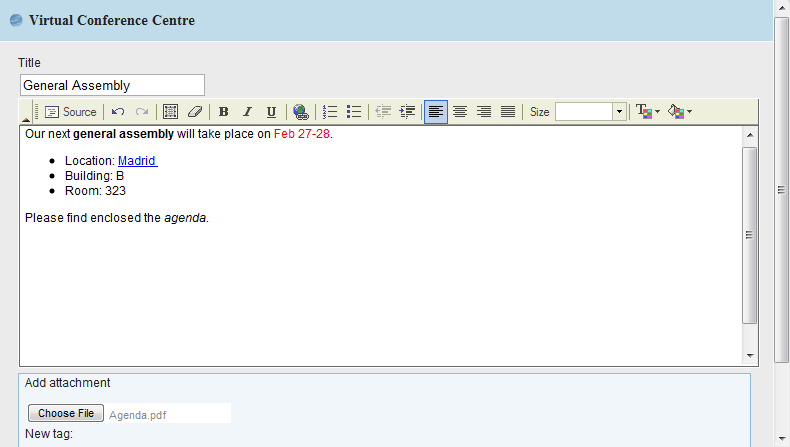790x447 pixels.
Task: Open the Madrid link
Action: (x=137, y=161)
